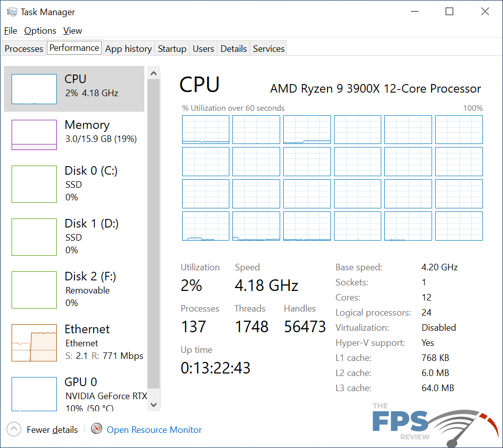Minimize the Task Manager window
The width and height of the screenshot is (503, 448).
pos(415,12)
